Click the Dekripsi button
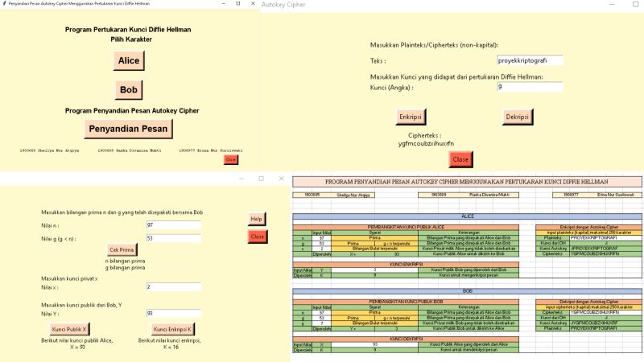This screenshot has width=644, height=362. 518,117
